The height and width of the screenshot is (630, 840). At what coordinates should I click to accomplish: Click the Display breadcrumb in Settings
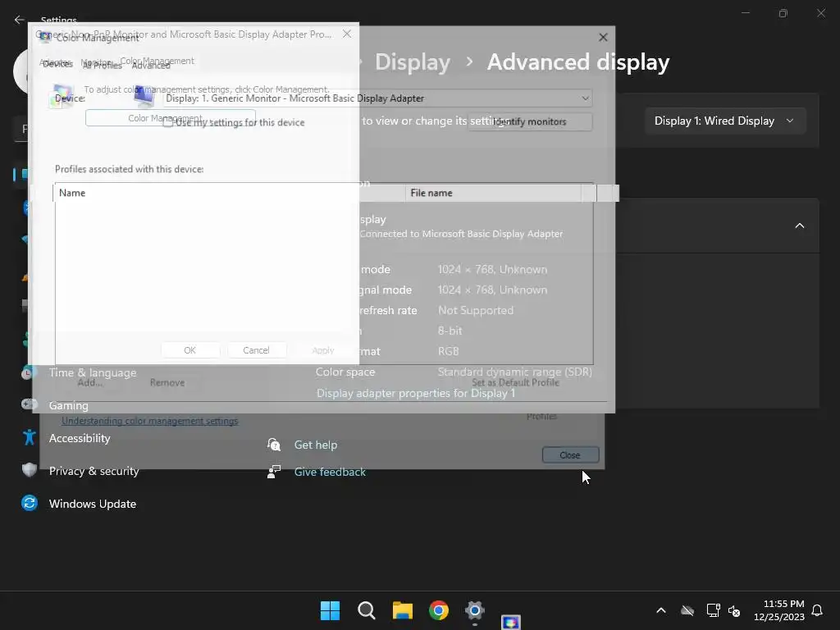[x=412, y=62]
